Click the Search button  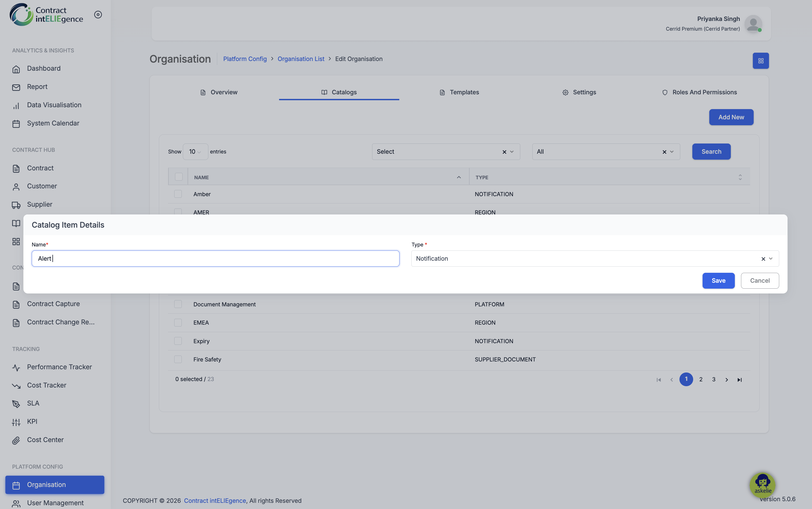(x=711, y=152)
